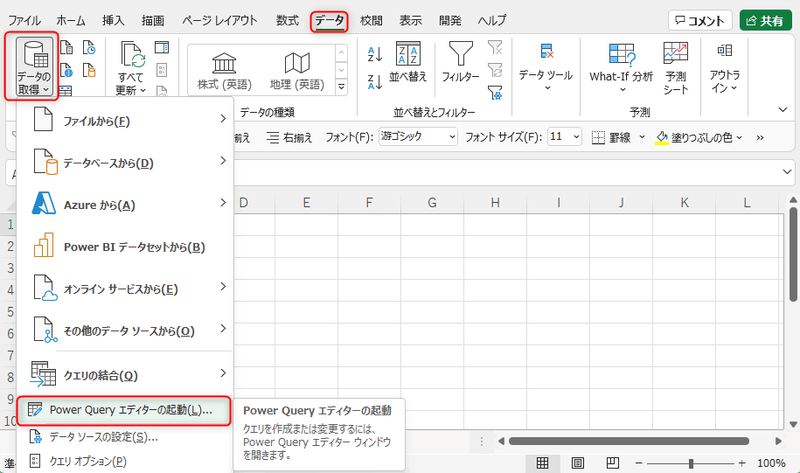
Task: Switch to the 数式 tab
Action: (x=287, y=20)
